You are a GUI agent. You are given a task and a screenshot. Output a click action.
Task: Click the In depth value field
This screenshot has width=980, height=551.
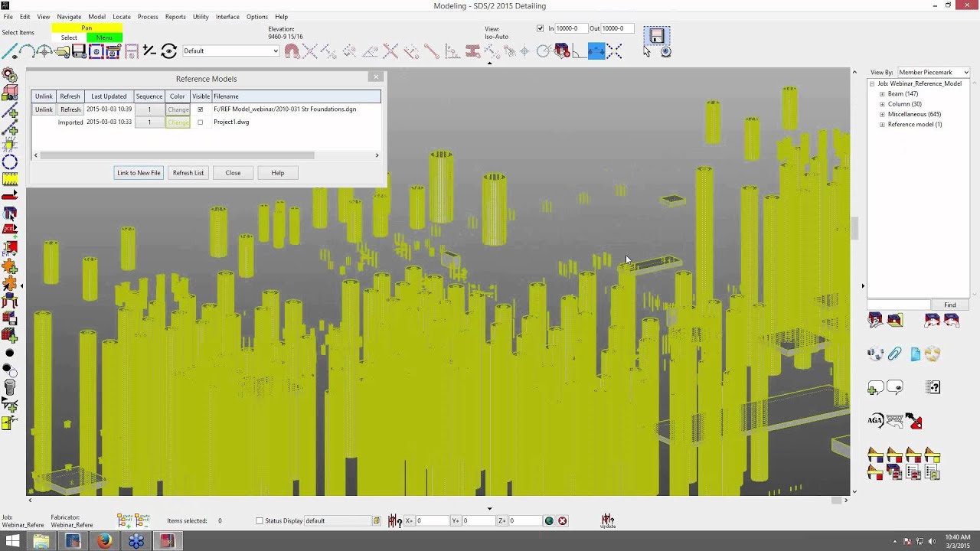pos(571,28)
